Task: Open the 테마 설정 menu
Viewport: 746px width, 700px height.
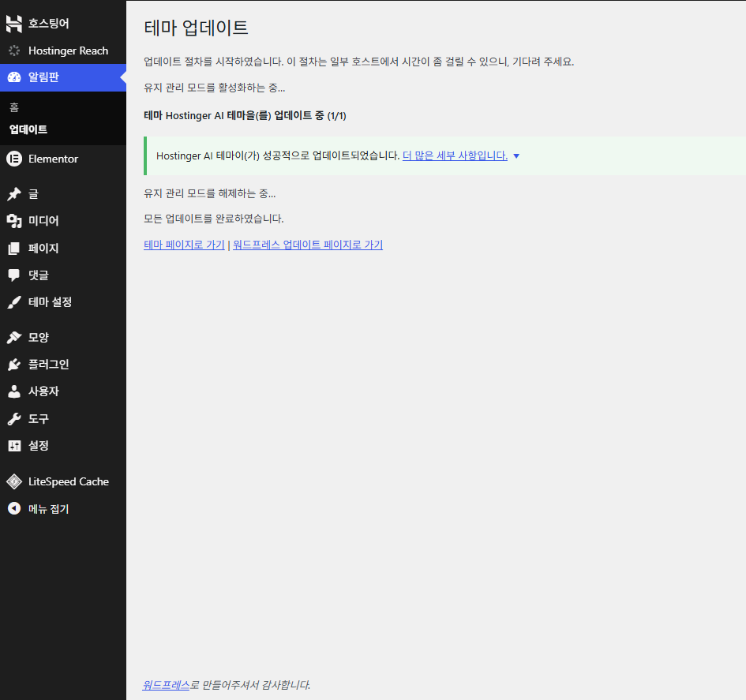Action: 63,302
